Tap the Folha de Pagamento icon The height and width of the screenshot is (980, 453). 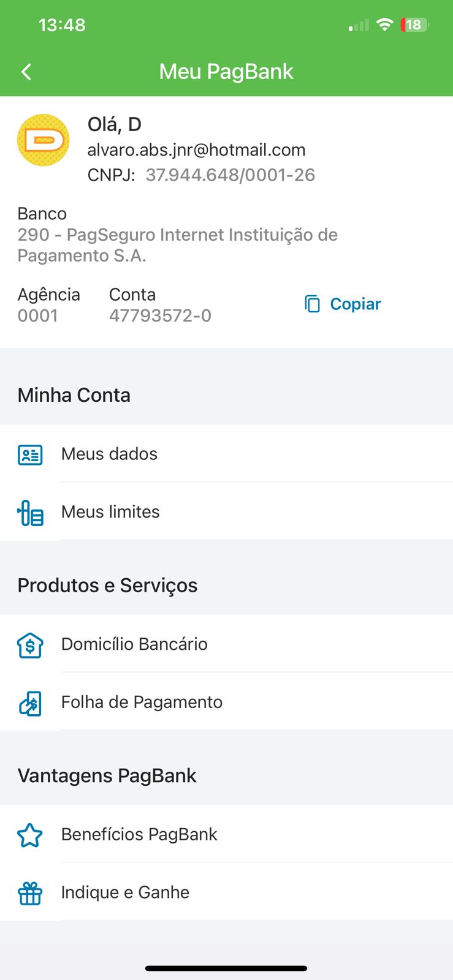(x=30, y=703)
